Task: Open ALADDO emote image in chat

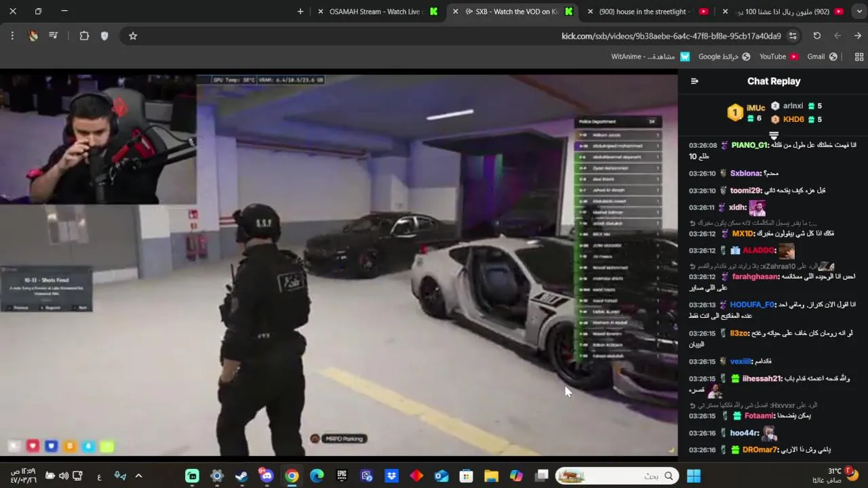Action: pyautogui.click(x=786, y=251)
